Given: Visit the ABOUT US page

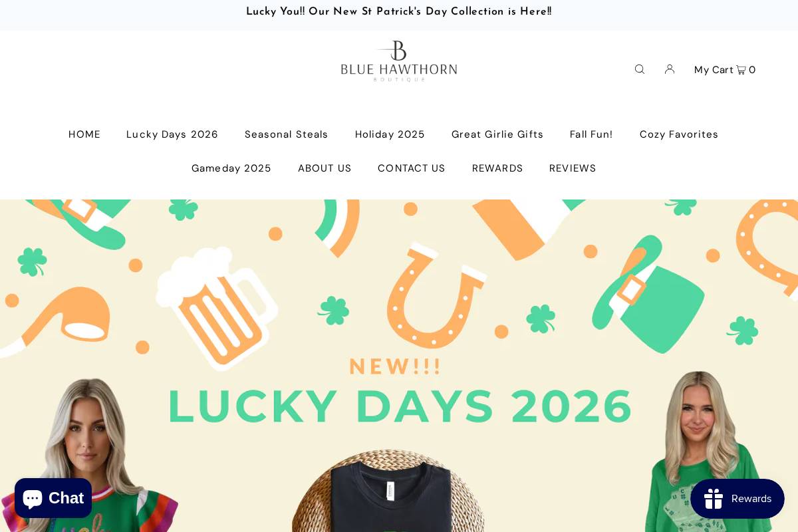Looking at the screenshot, I should (325, 168).
